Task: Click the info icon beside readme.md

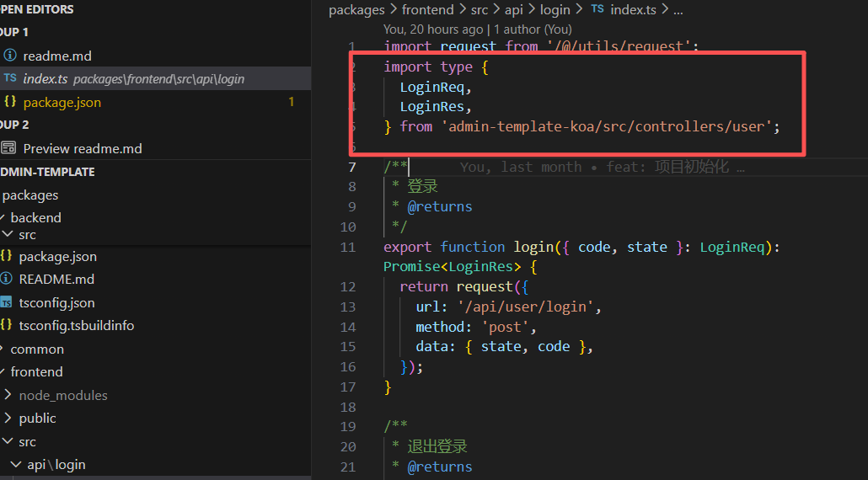Action: point(10,56)
